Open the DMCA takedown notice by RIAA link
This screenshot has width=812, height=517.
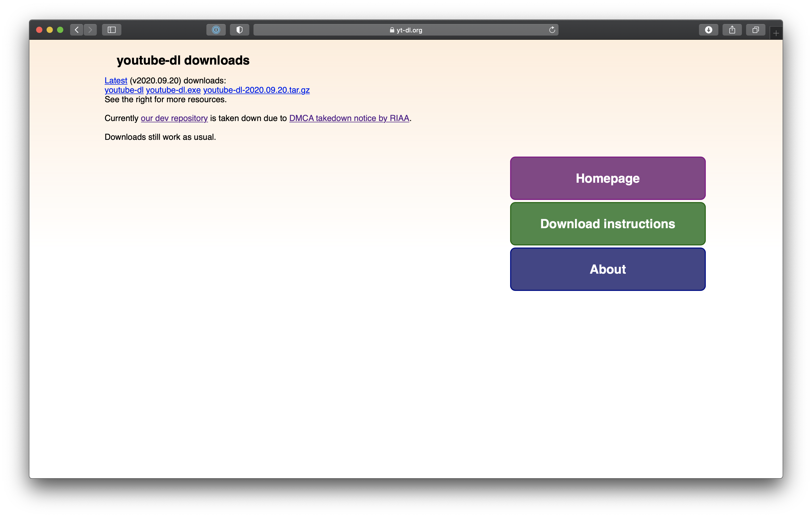pyautogui.click(x=349, y=118)
